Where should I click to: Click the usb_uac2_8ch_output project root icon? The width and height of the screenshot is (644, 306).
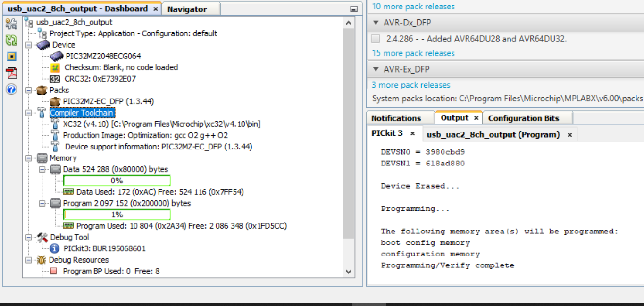pyautogui.click(x=29, y=22)
